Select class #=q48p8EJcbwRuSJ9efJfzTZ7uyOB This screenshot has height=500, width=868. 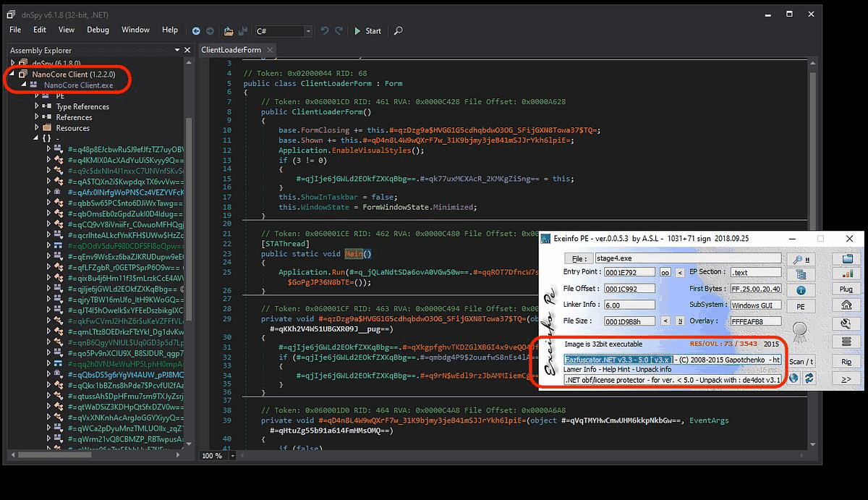tap(126, 149)
